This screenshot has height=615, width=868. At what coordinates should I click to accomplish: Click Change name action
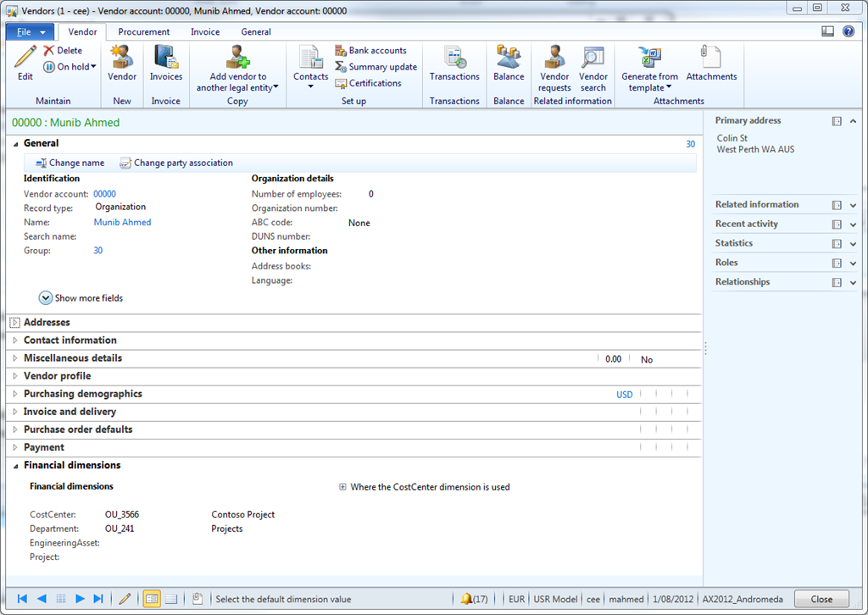click(x=70, y=163)
